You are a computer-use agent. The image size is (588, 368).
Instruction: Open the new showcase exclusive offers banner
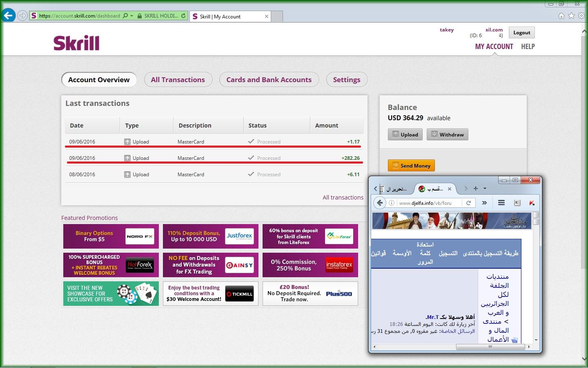coord(111,294)
